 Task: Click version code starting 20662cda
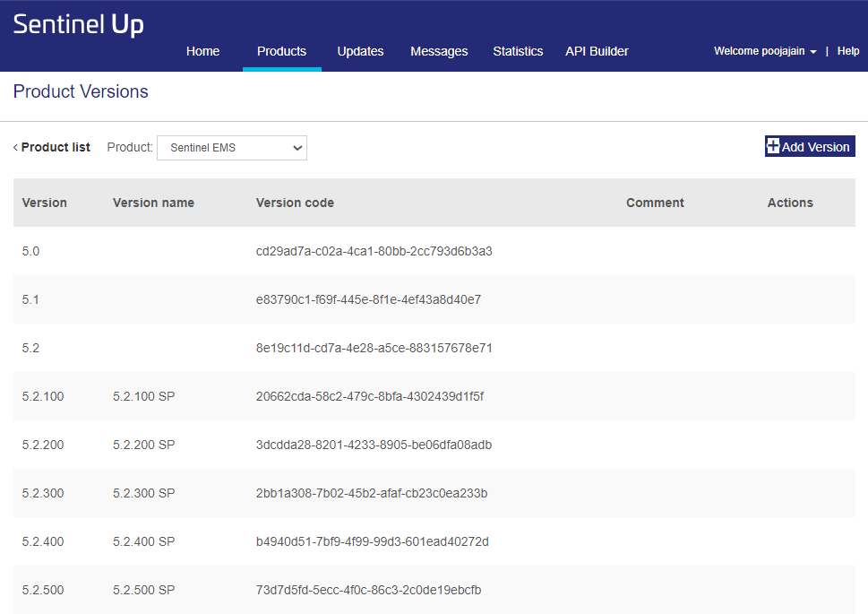point(370,396)
